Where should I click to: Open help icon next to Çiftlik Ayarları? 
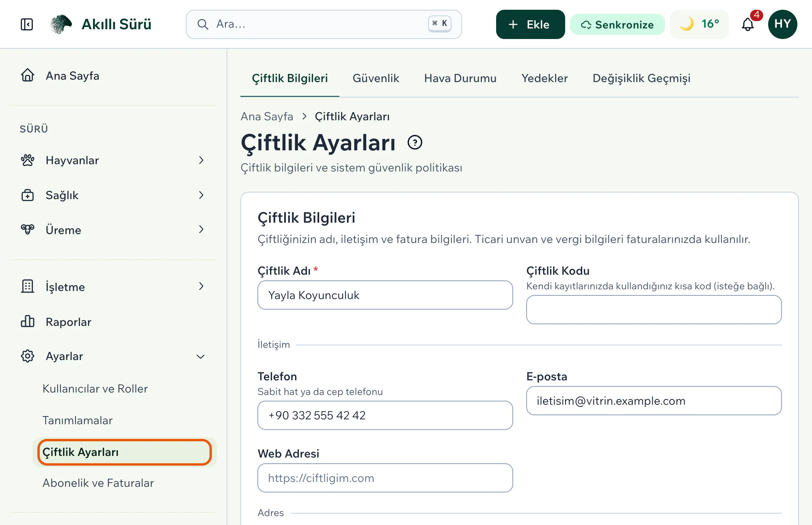(x=415, y=143)
